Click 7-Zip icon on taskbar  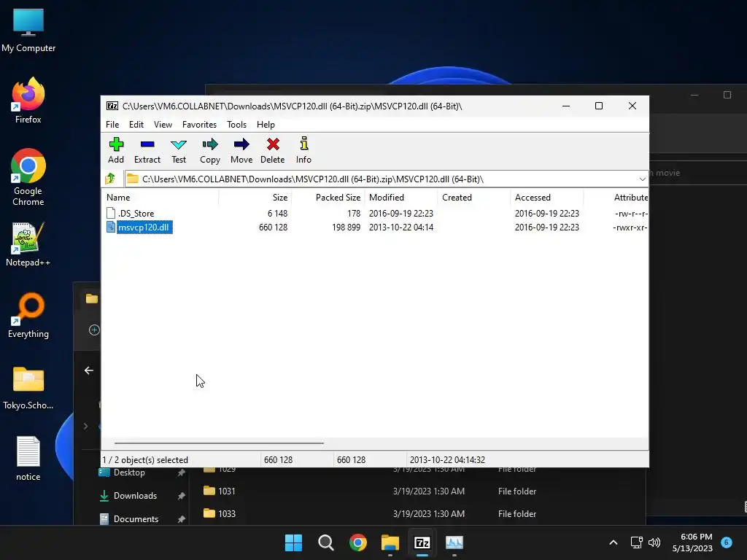422,542
